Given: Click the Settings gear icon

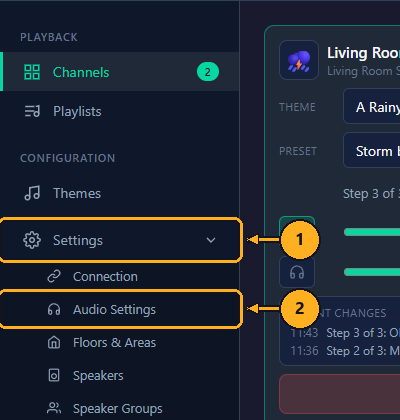Looking at the screenshot, I should point(32,240).
